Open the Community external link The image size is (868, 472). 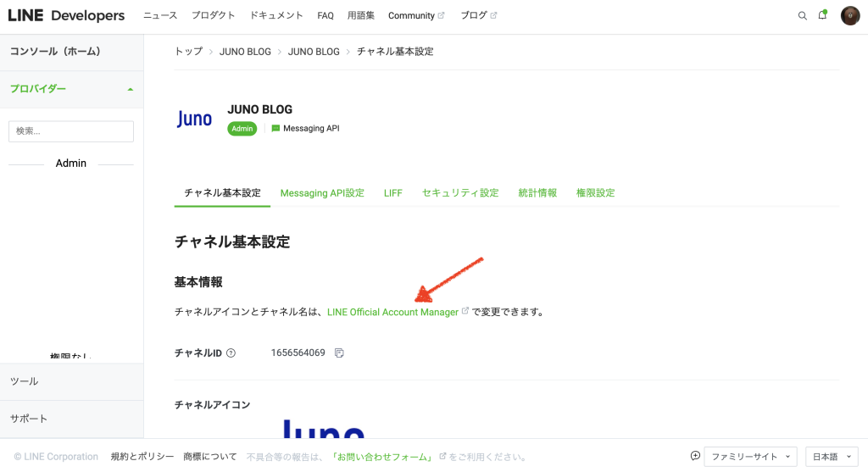pyautogui.click(x=416, y=15)
